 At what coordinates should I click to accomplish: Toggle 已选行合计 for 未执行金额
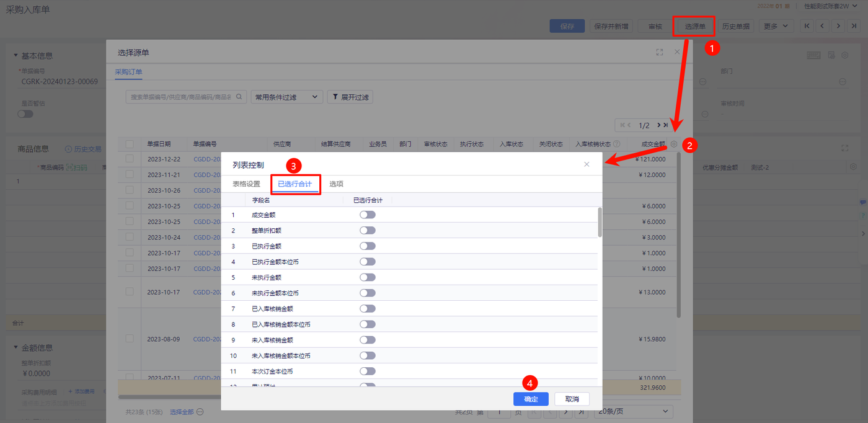[368, 277]
